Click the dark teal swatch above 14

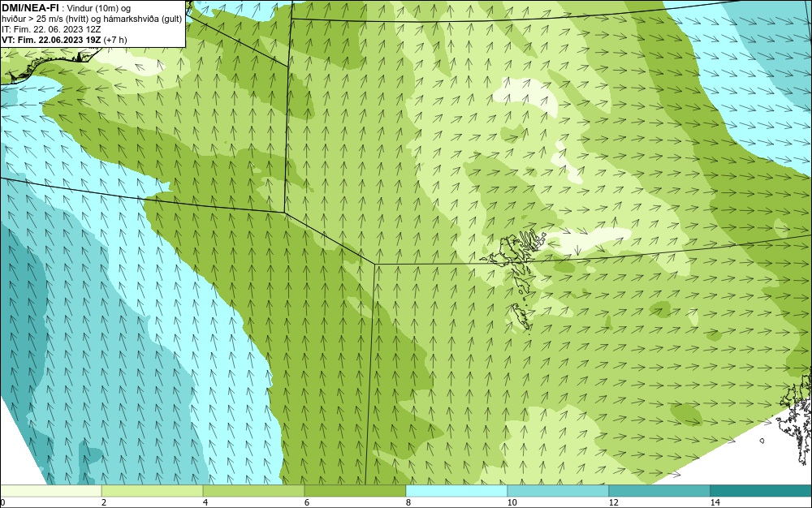pos(762,490)
